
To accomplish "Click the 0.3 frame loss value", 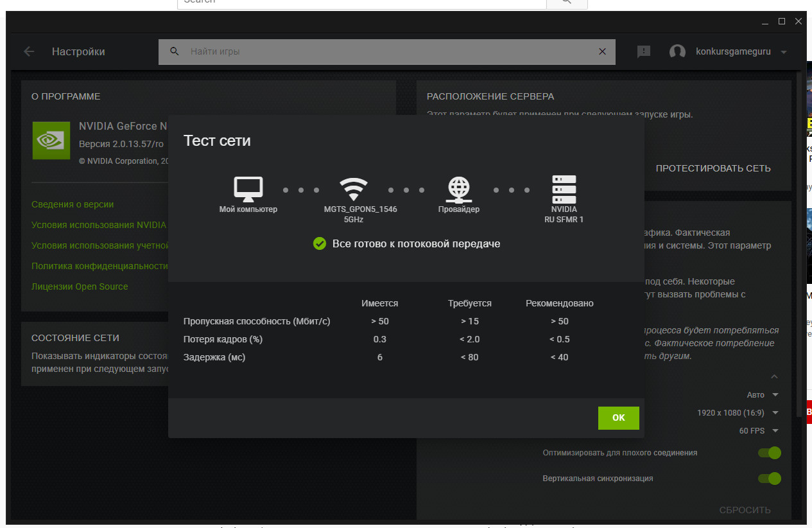I will click(380, 339).
